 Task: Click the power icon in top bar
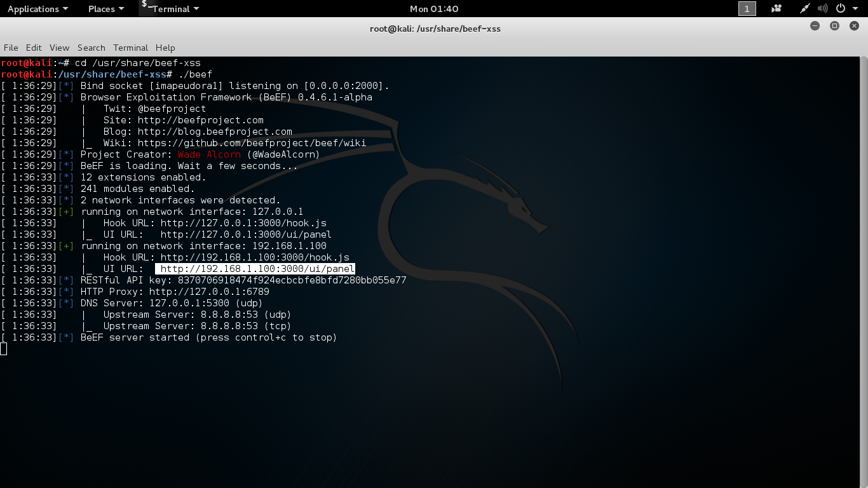841,9
